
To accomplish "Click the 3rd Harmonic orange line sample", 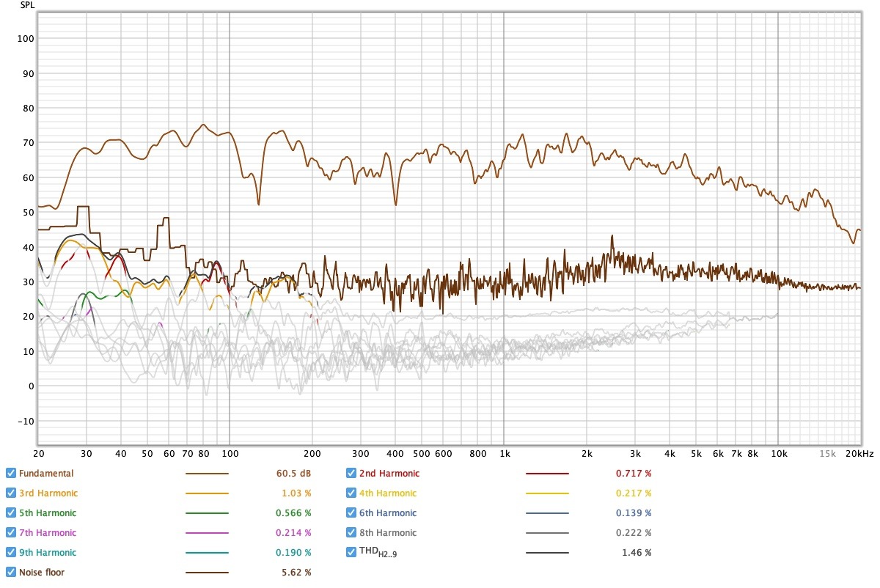I will click(x=207, y=493).
